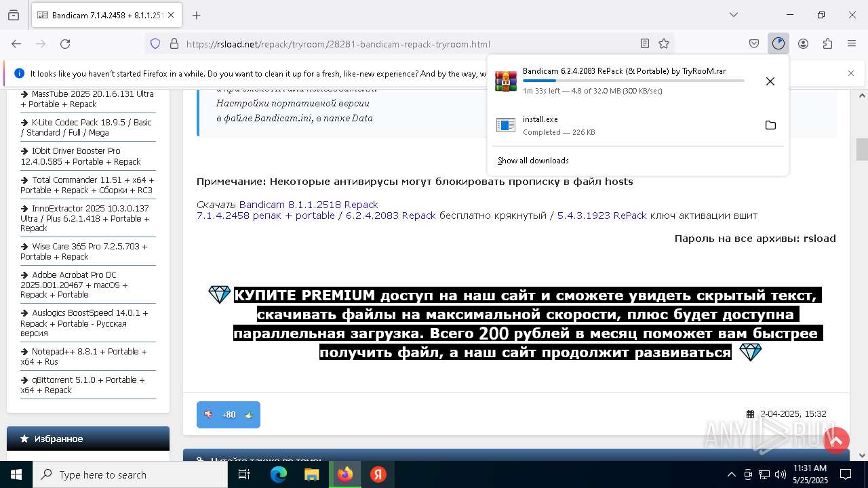Show install.exe in folder
868x488 pixels.
770,125
